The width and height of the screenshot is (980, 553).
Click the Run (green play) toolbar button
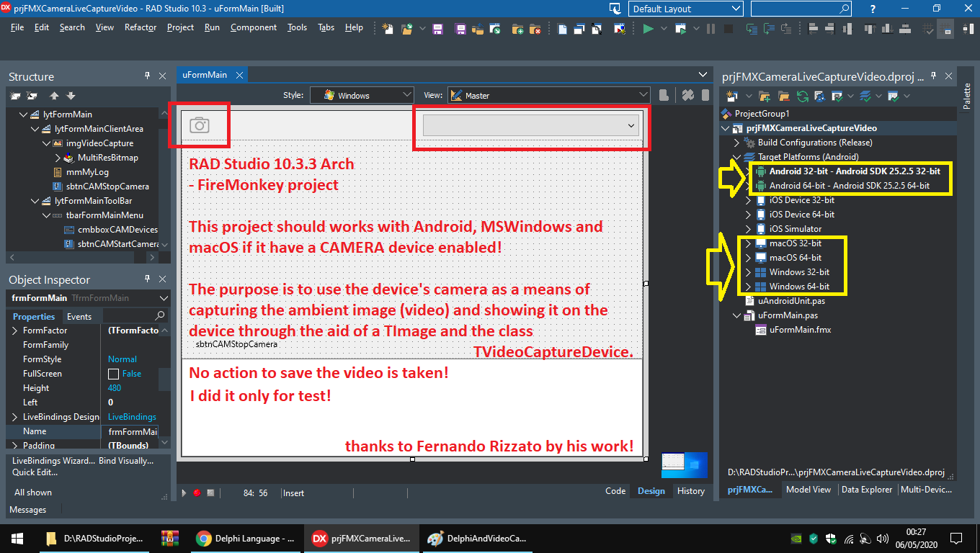[648, 30]
